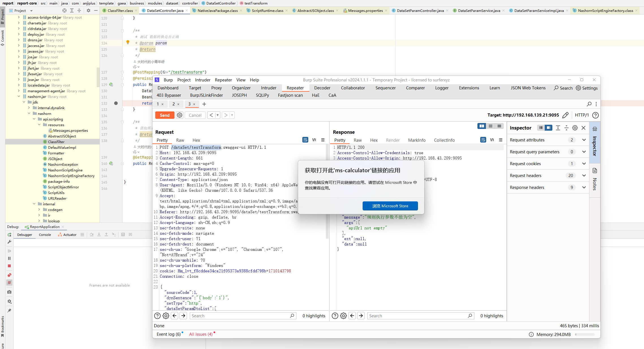Click the lightbulb intention icon on line 124
This screenshot has height=349, width=644.
pos(128,42)
